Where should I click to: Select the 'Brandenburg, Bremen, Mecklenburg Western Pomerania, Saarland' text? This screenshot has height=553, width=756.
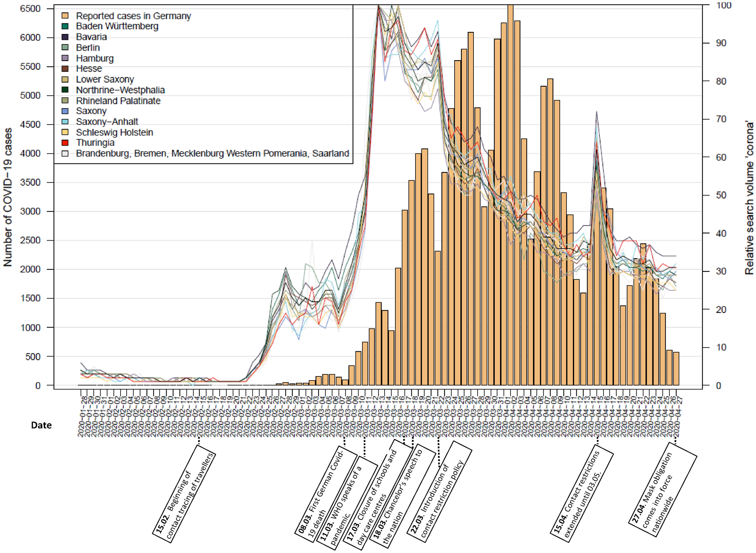tap(212, 154)
